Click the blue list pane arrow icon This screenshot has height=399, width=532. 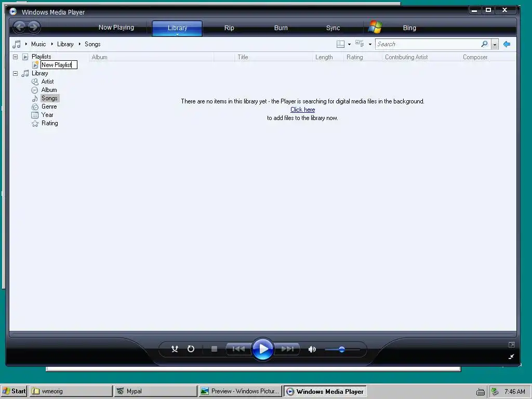click(507, 44)
